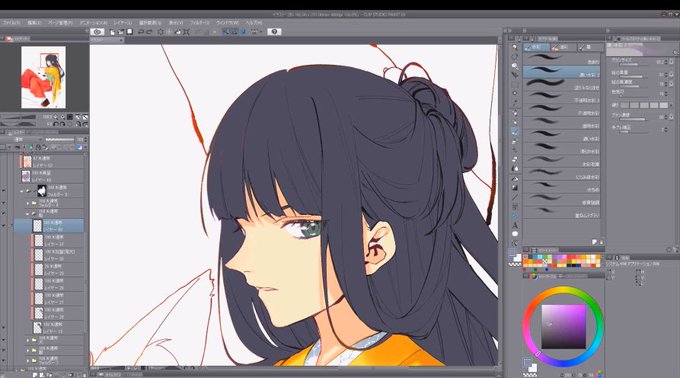
Task: Click the help question-mark icon in command bar
Action: click(x=274, y=32)
